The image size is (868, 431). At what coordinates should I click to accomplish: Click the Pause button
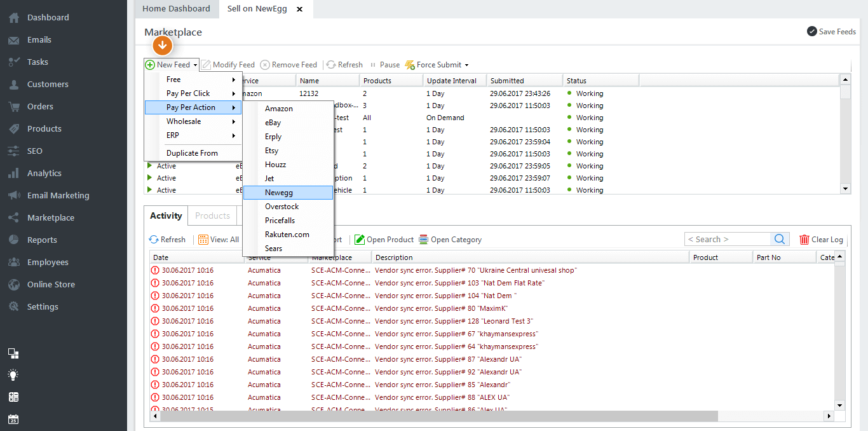[384, 65]
